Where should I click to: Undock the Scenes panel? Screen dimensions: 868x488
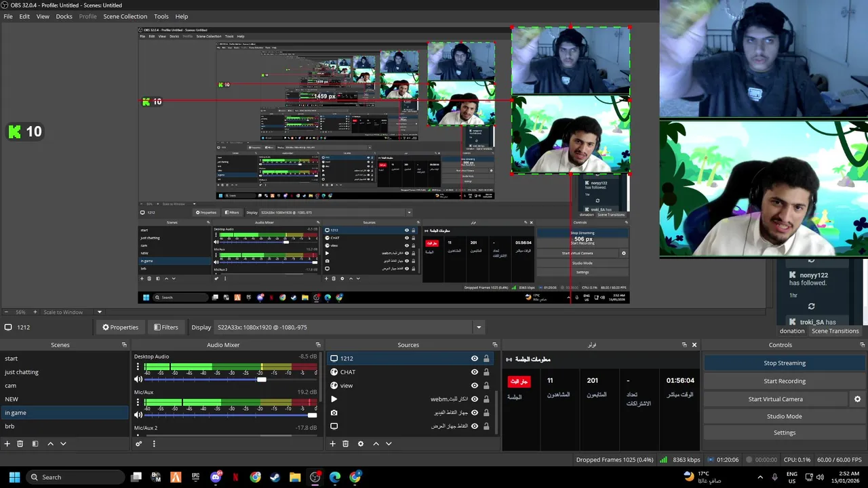pos(124,345)
